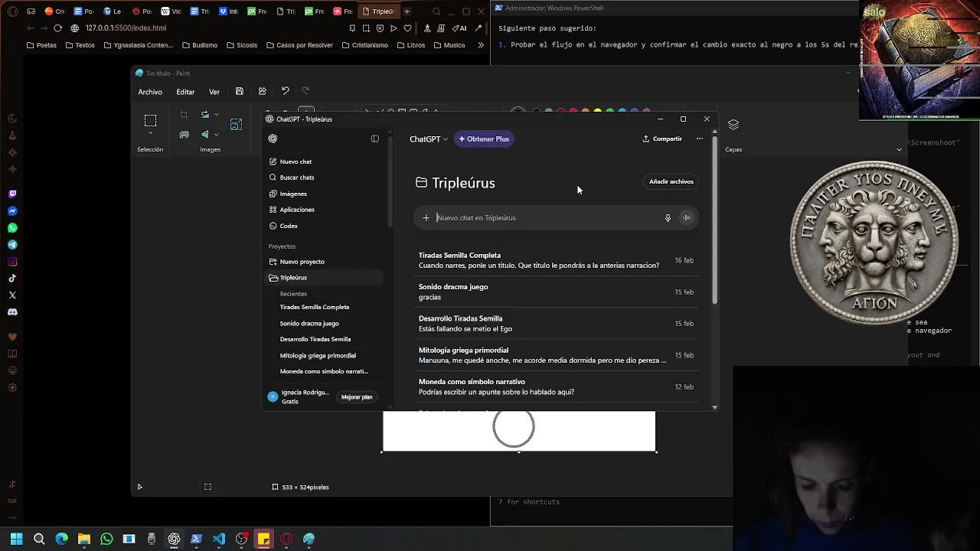Open Imágenes section in ChatGPT
This screenshot has width=980, height=551.
point(293,194)
